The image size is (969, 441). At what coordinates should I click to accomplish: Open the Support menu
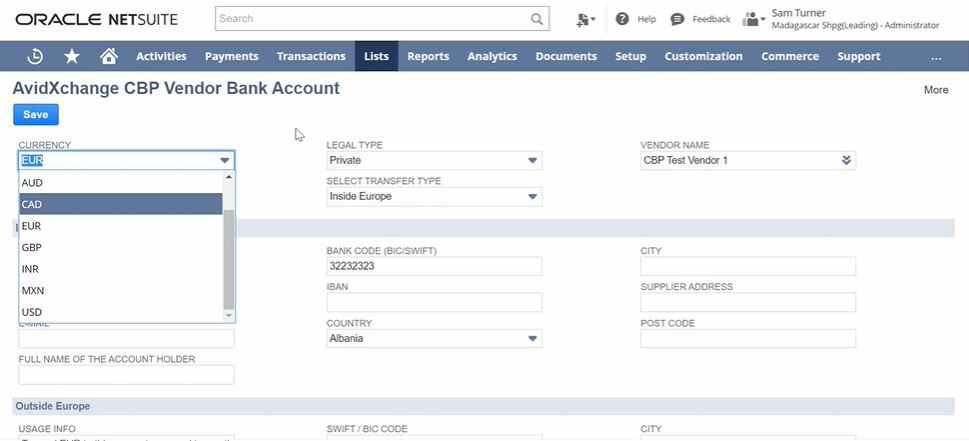pos(858,56)
